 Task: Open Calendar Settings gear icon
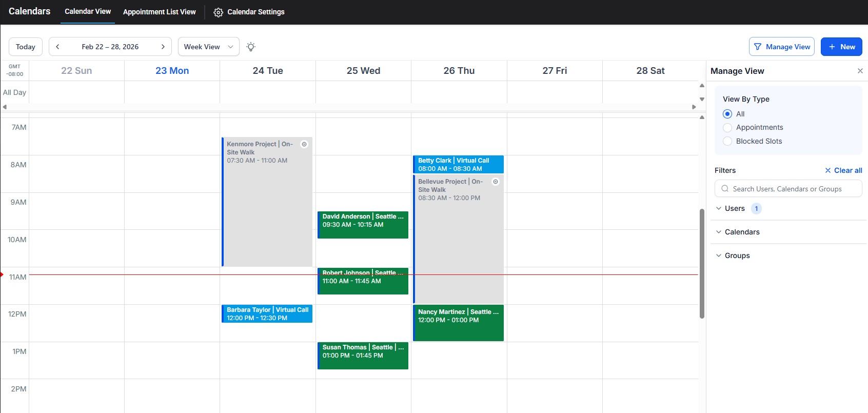[218, 12]
